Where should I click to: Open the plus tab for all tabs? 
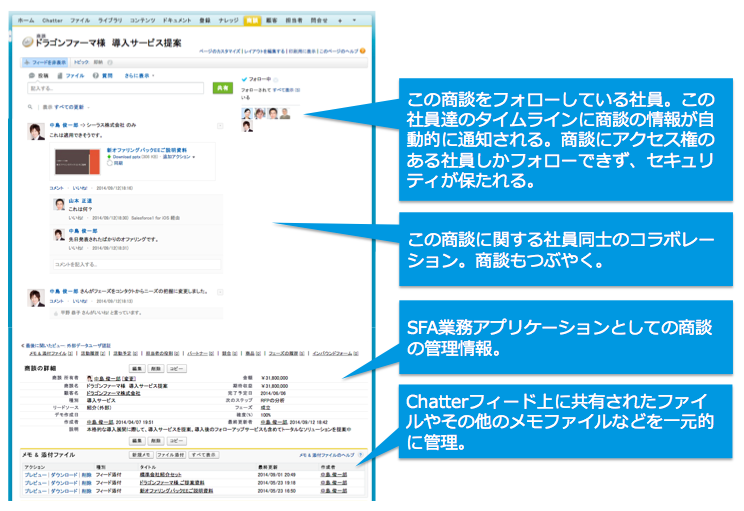pyautogui.click(x=340, y=21)
